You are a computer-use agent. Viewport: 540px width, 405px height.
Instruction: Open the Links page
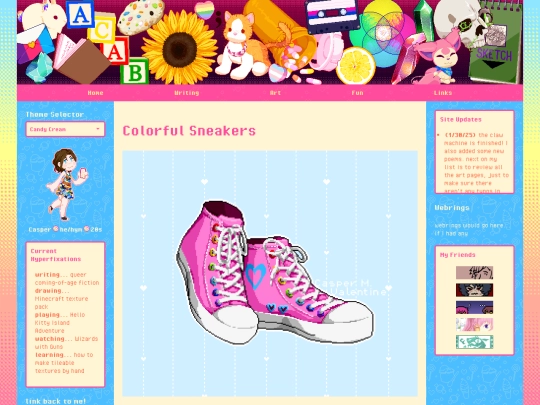443,93
